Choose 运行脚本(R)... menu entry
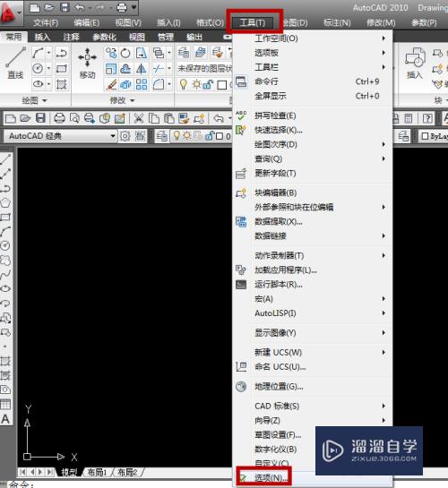The width and height of the screenshot is (448, 488). 313,285
